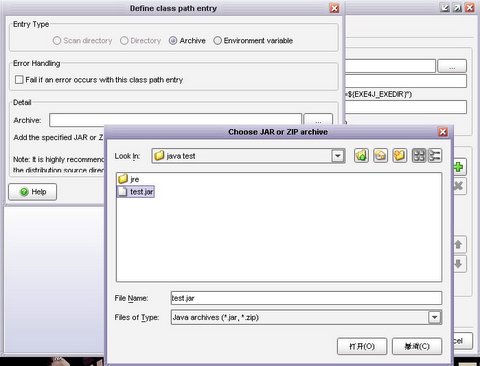Switch file chooser to details view

[x=435, y=156]
